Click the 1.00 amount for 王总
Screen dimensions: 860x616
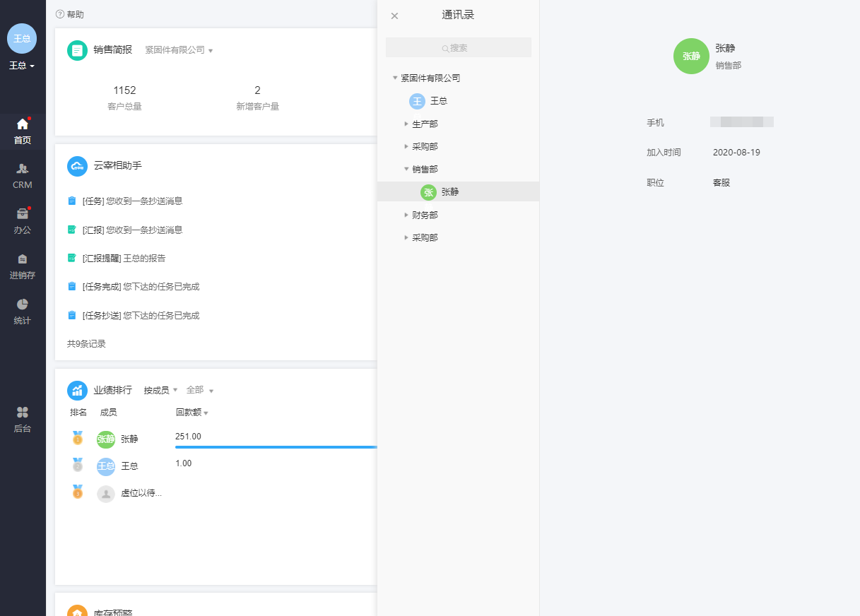pos(183,463)
